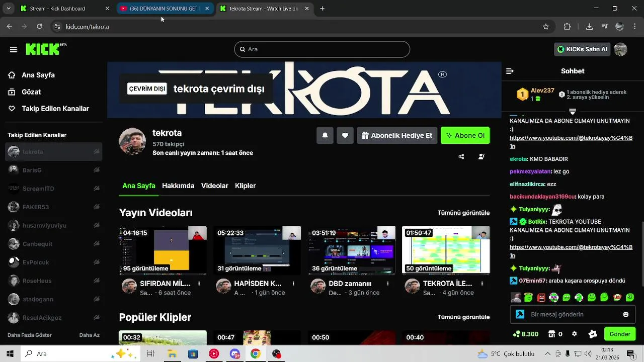Toggle the heart follow button for tekrota
This screenshot has height=362, width=644.
(x=345, y=135)
